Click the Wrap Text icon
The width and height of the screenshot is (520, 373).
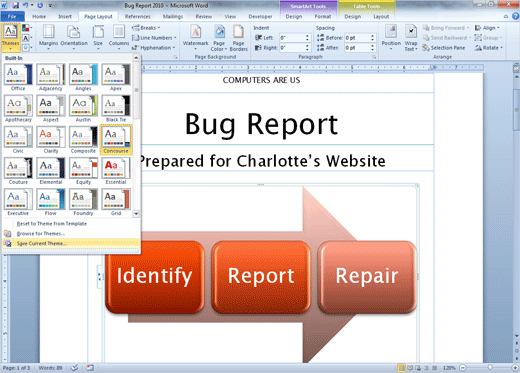[411, 38]
